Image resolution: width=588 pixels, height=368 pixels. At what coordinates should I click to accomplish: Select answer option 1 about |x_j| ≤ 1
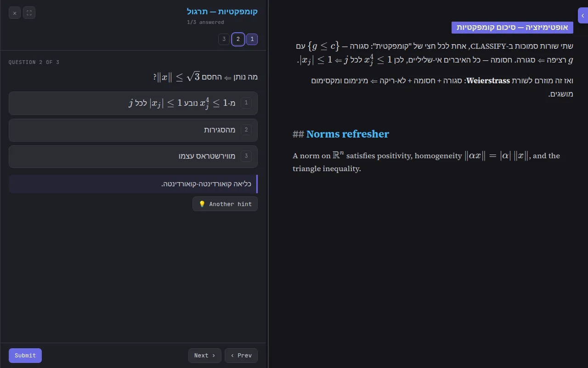coord(133,103)
